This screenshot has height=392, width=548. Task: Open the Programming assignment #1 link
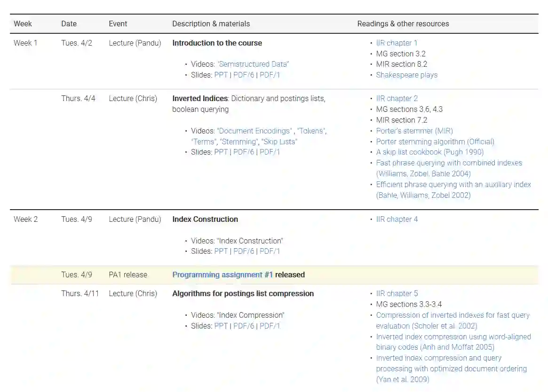222,274
